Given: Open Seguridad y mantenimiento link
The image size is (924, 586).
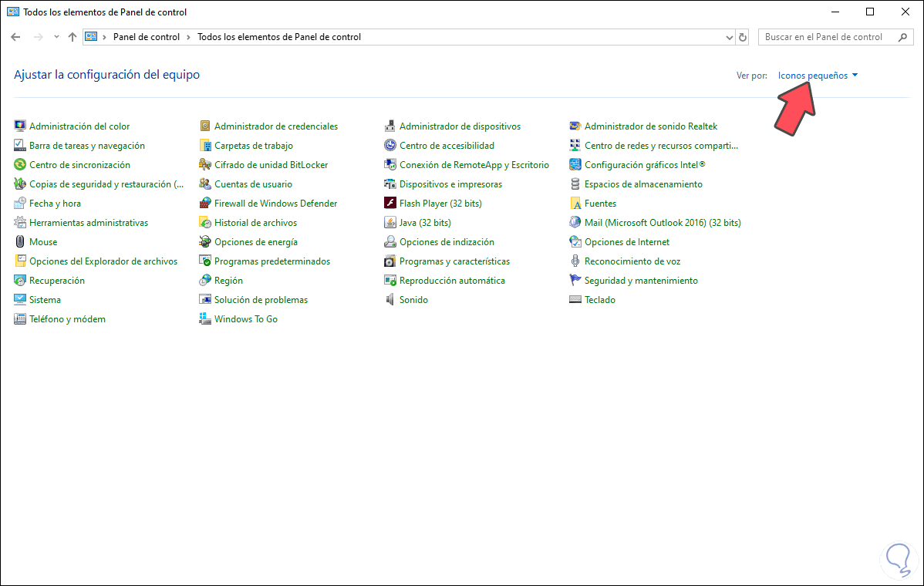Looking at the screenshot, I should (641, 281).
